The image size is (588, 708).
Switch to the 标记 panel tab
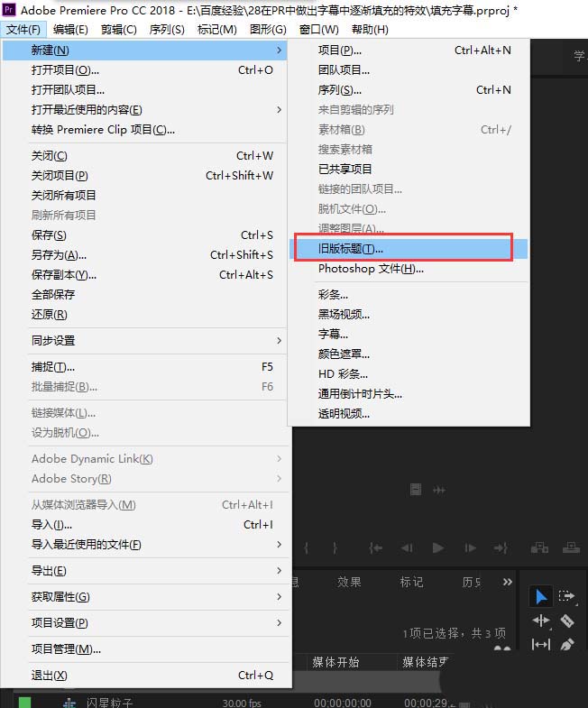411,582
